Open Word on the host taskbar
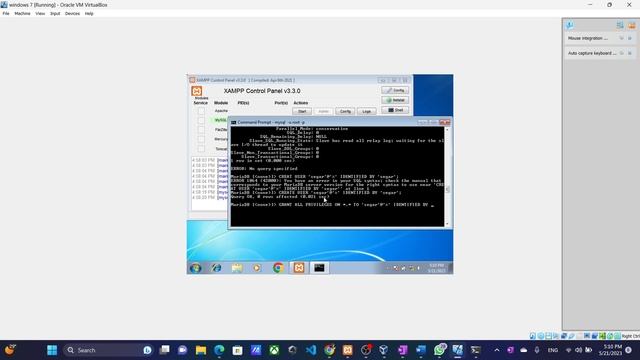Viewport: 640px width, 360px height. (x=421, y=350)
